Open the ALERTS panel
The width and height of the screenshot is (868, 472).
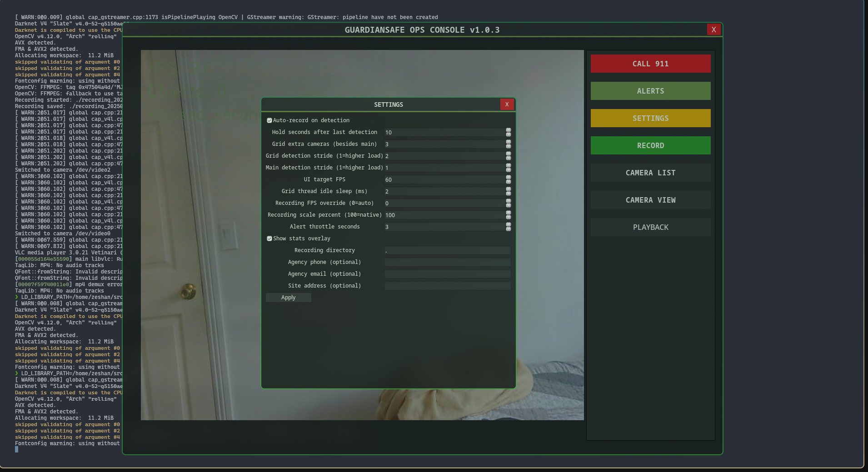(650, 91)
